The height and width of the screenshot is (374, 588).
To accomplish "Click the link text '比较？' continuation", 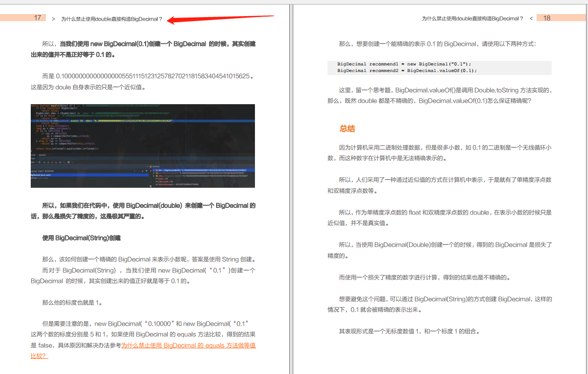I will (x=39, y=356).
